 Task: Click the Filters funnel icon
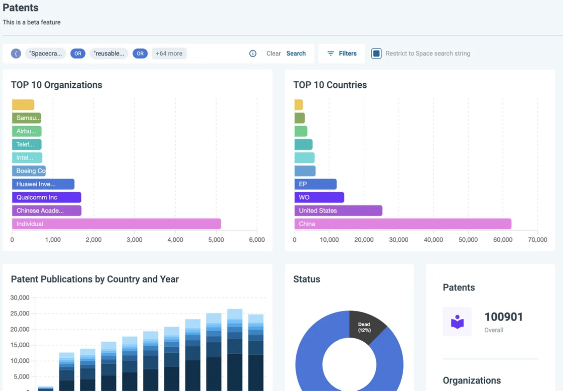[x=331, y=53]
